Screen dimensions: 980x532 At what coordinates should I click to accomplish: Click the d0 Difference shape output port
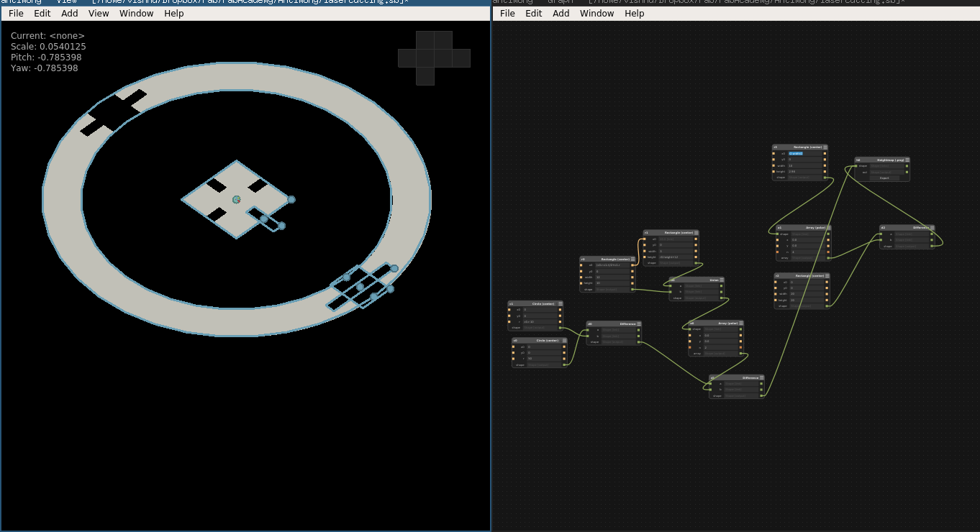pyautogui.click(x=638, y=342)
